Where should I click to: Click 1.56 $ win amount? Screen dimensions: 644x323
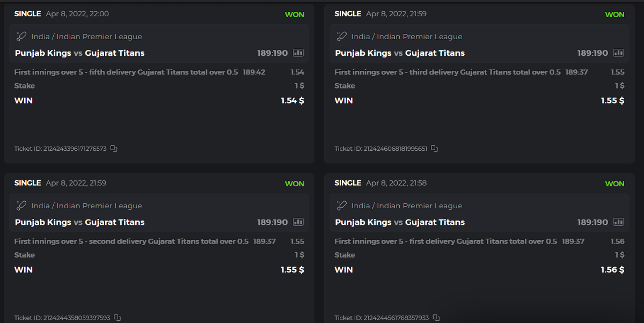click(612, 270)
